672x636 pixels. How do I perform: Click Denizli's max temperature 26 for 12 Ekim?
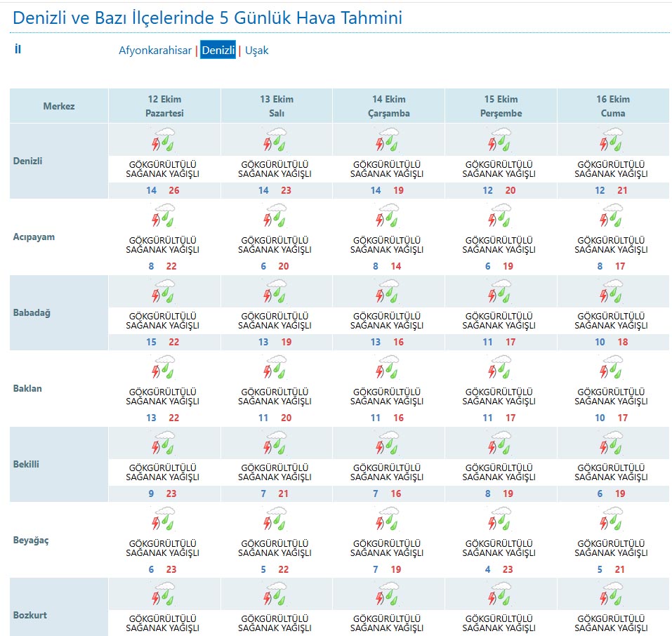click(x=174, y=191)
